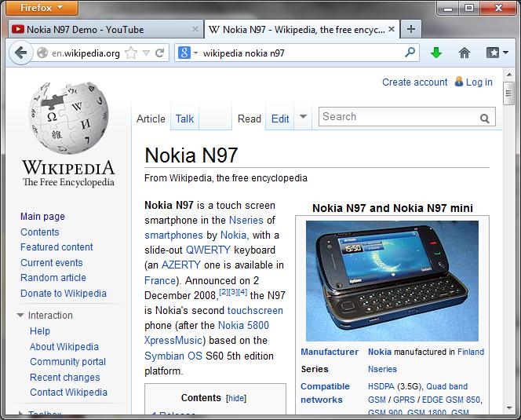521x420 pixels.
Task: Click the Create account link
Action: pyautogui.click(x=414, y=82)
